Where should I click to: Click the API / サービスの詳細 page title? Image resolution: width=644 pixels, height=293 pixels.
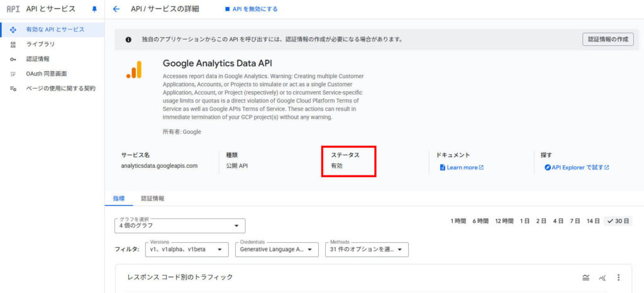point(165,9)
